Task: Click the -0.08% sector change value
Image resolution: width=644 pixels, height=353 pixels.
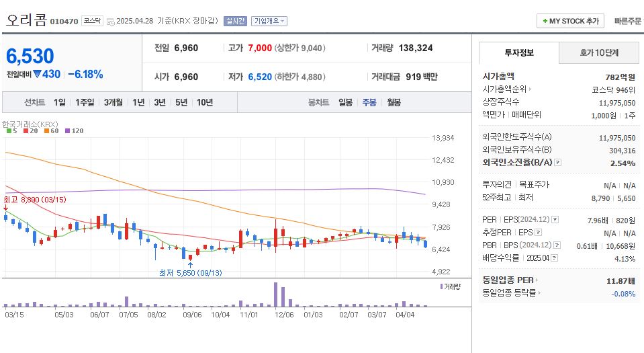Action: coord(623,294)
